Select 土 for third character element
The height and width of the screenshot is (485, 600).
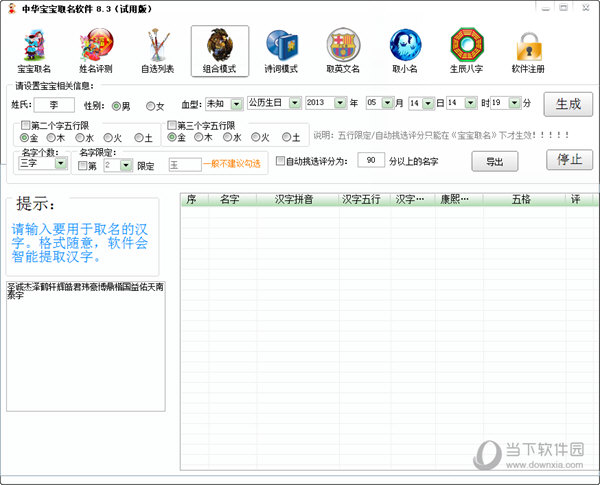[286, 137]
